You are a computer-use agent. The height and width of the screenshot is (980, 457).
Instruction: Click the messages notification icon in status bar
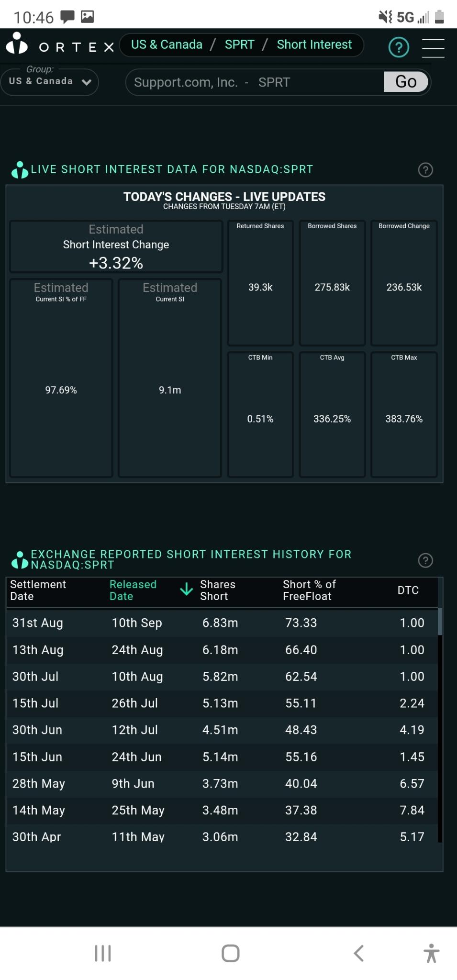point(67,17)
